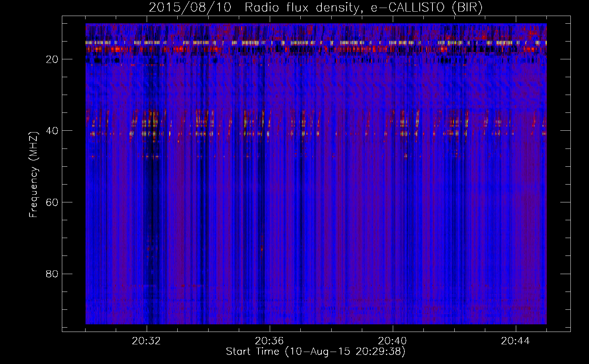Click the 20:40 time tick label
589x364 pixels.
(x=392, y=341)
